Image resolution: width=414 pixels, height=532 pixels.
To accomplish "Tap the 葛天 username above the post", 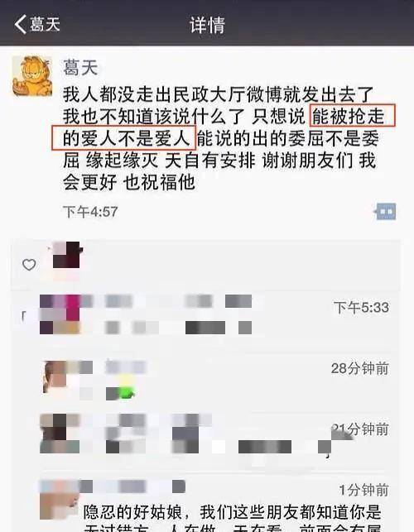I will (x=80, y=67).
